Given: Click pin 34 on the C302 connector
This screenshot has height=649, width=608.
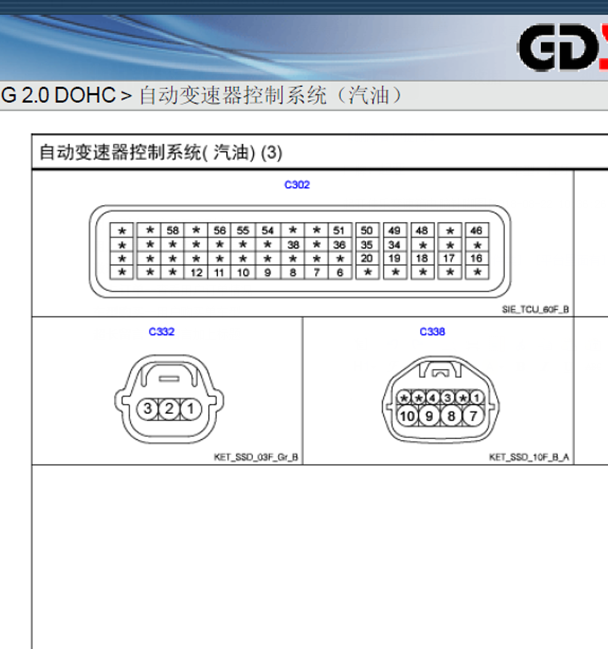Looking at the screenshot, I should (x=394, y=245).
